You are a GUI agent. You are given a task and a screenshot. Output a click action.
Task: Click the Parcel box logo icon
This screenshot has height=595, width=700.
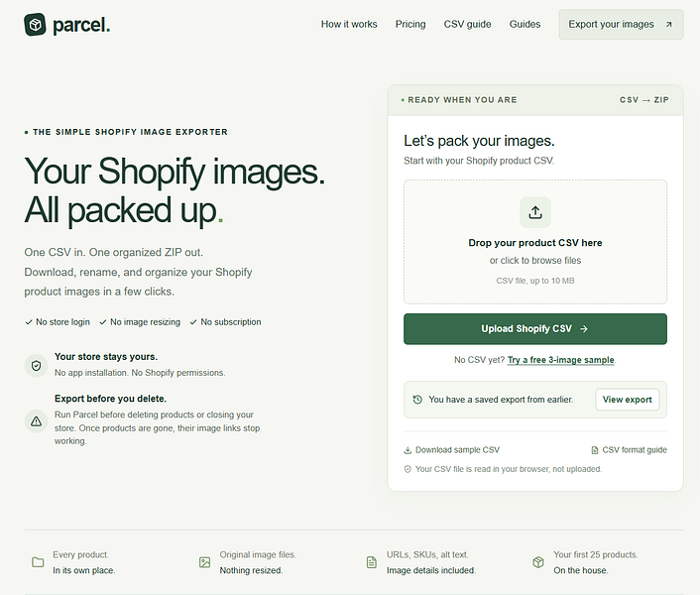[35, 25]
